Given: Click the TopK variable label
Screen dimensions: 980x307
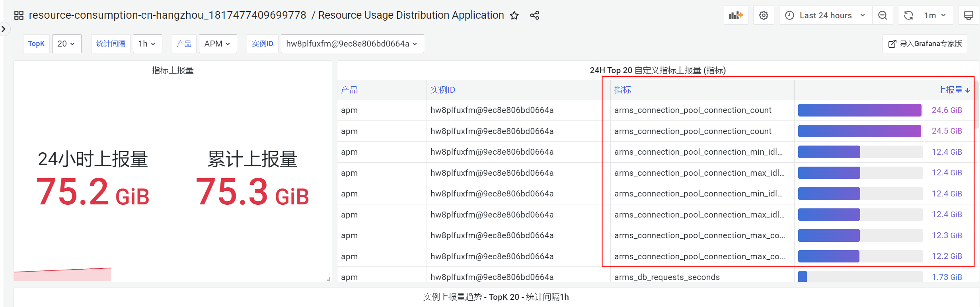Looking at the screenshot, I should [x=36, y=44].
